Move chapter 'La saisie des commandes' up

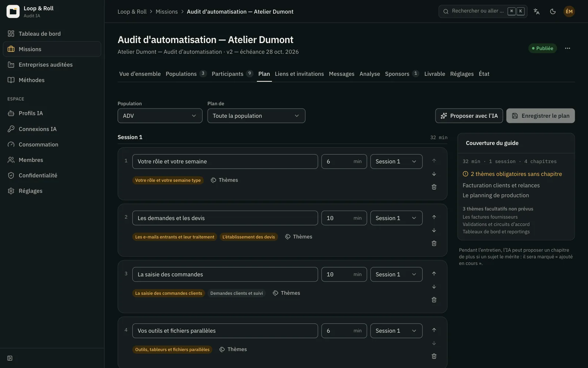point(434,273)
